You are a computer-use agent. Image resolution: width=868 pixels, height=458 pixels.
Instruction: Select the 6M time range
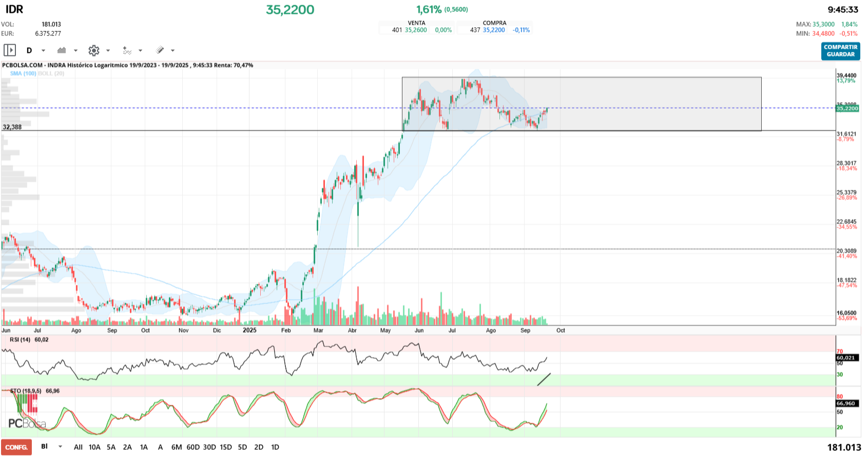click(177, 447)
